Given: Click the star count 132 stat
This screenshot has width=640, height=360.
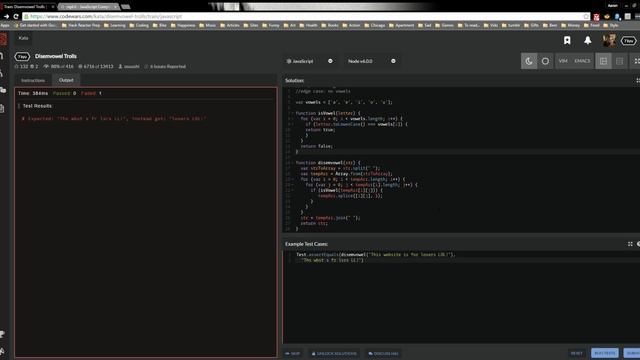Looking at the screenshot, I should click(21, 67).
